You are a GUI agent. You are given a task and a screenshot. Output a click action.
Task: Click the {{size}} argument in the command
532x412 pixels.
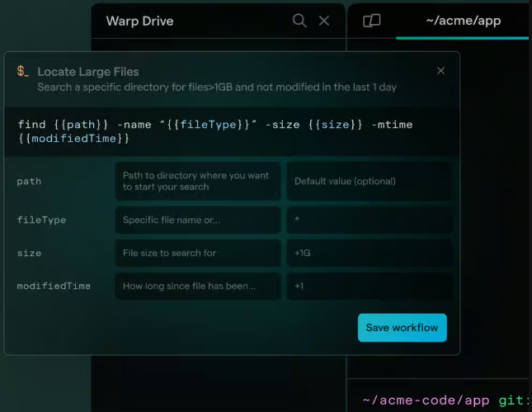(335, 125)
